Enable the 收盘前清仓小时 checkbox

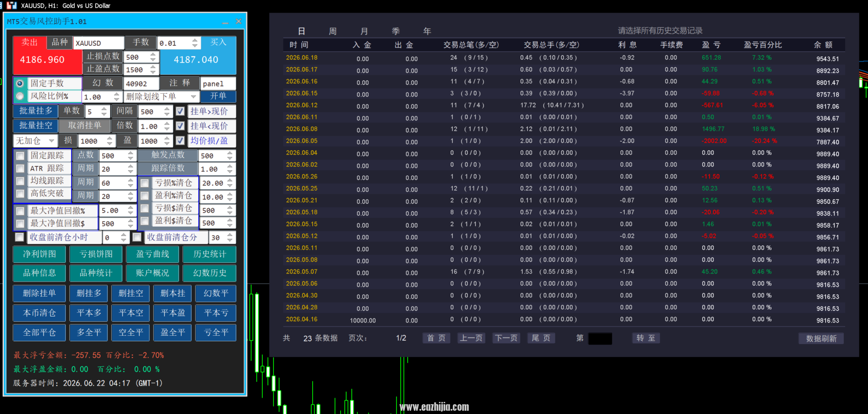point(20,237)
